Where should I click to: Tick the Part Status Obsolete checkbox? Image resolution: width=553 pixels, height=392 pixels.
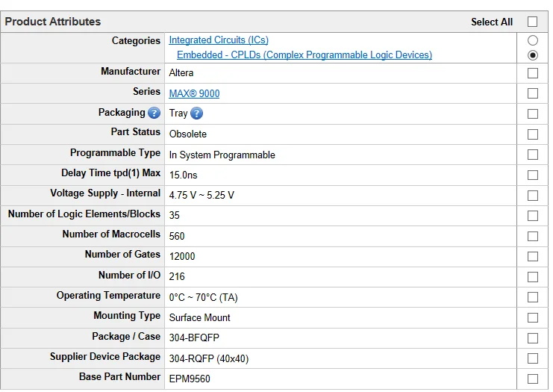point(532,134)
